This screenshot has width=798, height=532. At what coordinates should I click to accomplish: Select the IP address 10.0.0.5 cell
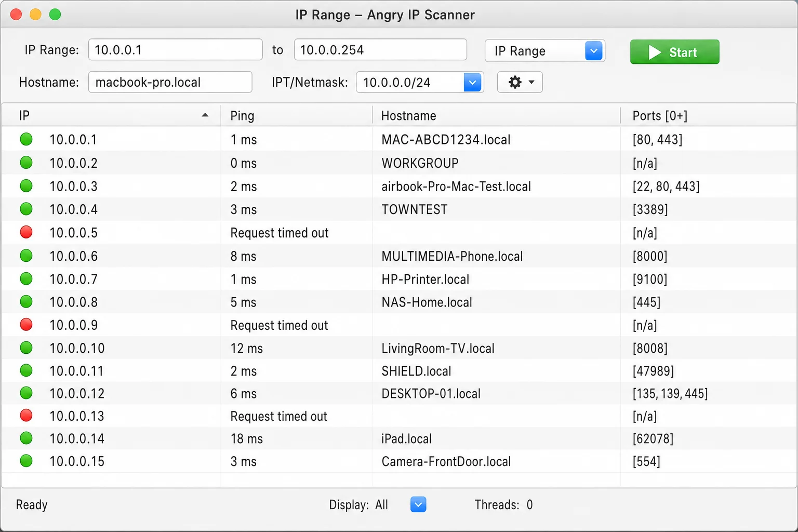[73, 233]
